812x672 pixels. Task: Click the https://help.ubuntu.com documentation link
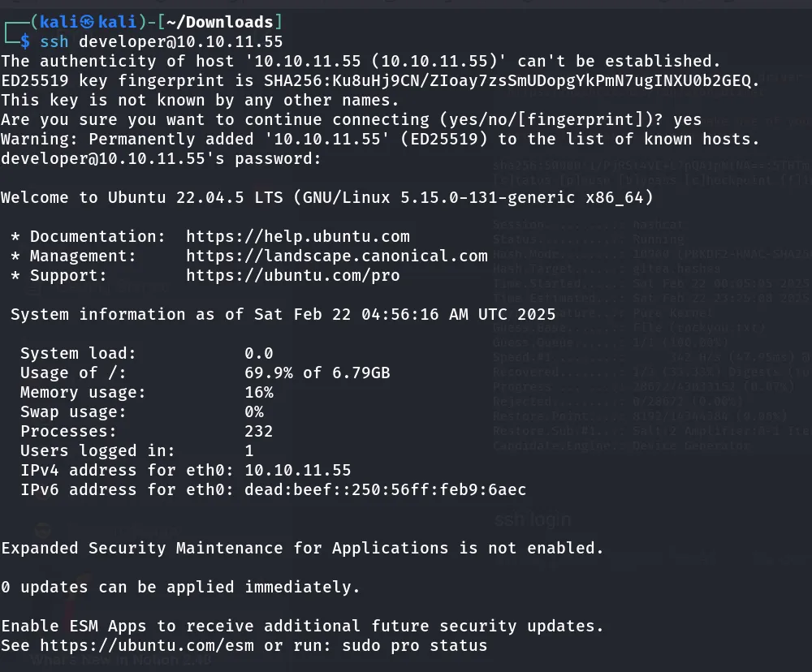click(x=298, y=237)
